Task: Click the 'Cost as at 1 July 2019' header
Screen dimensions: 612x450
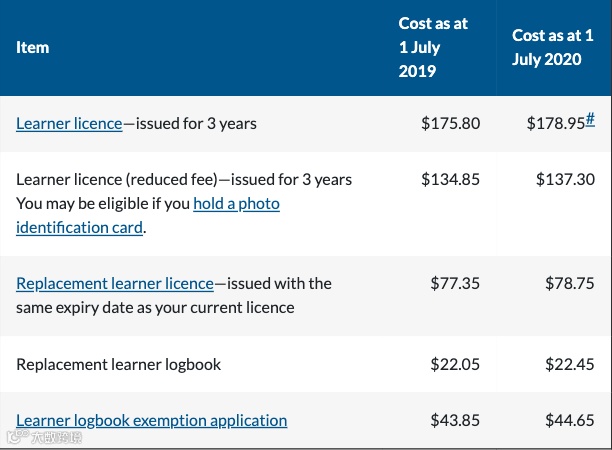Action: point(433,47)
